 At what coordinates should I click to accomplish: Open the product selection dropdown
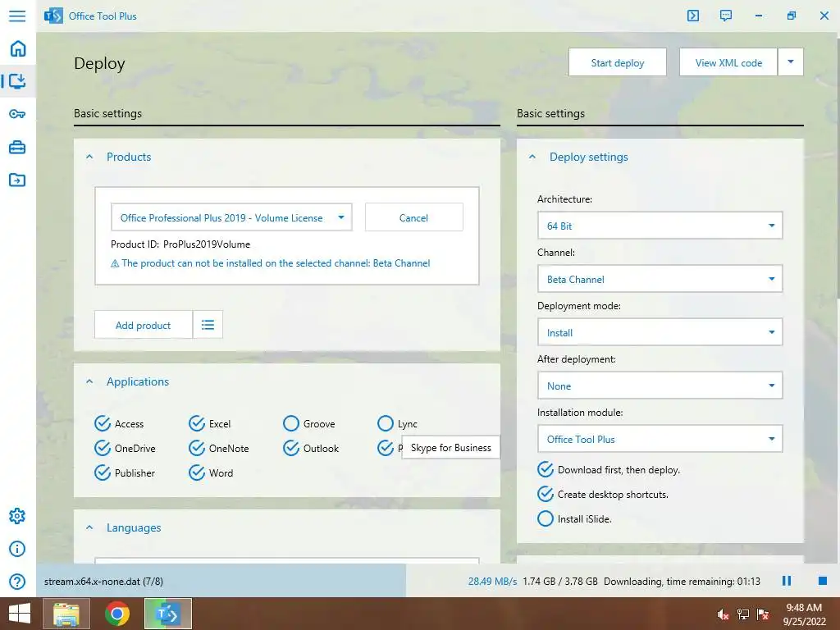tap(231, 217)
